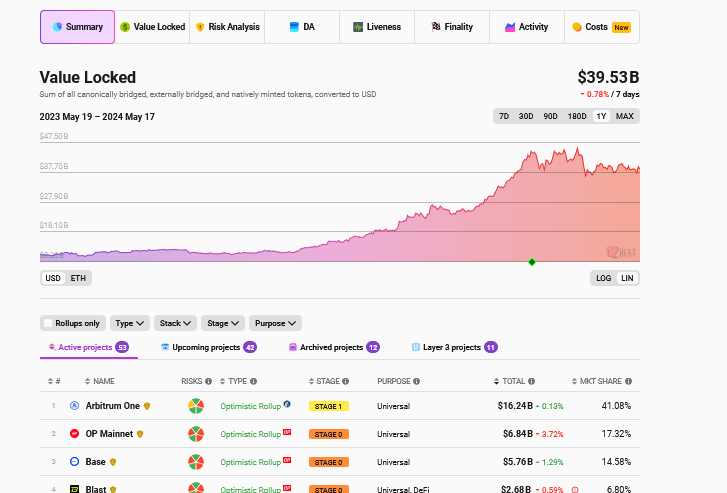Open the Summary tab

click(x=77, y=27)
